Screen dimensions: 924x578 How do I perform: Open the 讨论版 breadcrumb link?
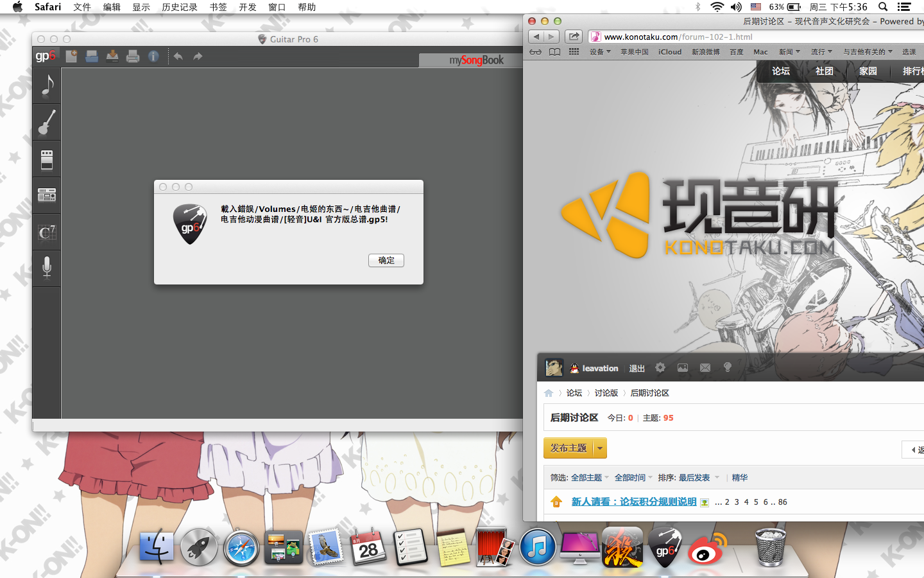606,393
